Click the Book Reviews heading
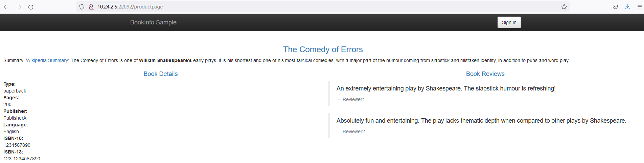 pos(485,74)
